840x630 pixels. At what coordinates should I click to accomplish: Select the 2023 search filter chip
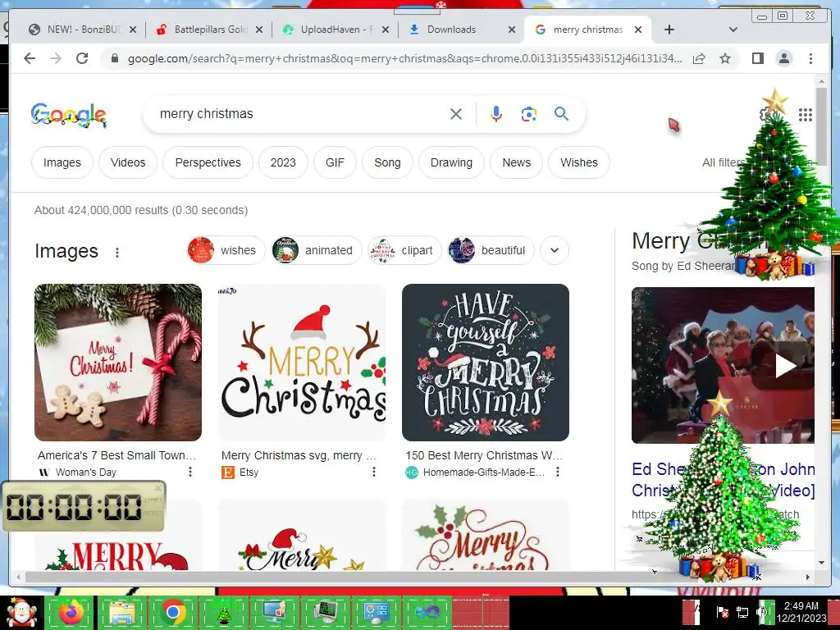point(283,162)
